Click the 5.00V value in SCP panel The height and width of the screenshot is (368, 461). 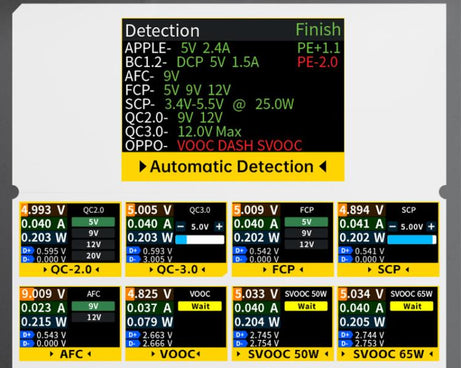click(412, 227)
